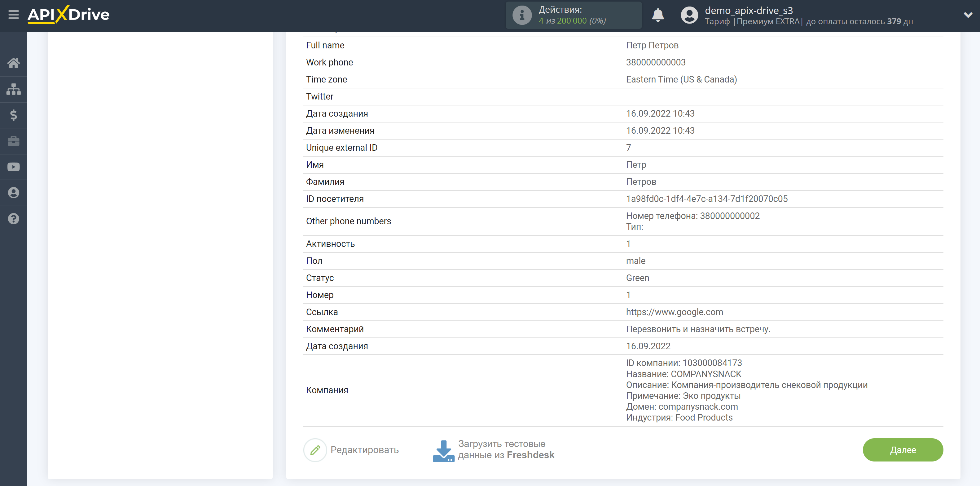Screen dimensions: 980x486
Task: Click the Ссылка row label
Action: pos(322,312)
